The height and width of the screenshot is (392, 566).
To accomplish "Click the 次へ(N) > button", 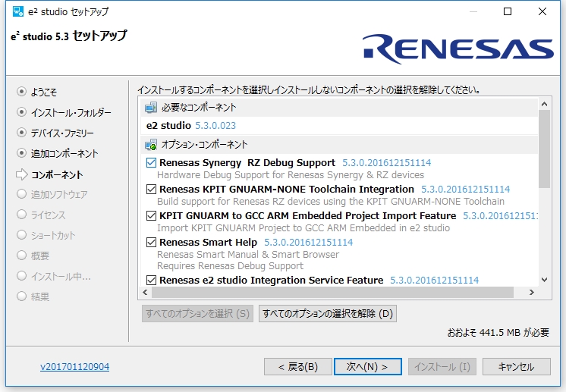I will [x=368, y=367].
